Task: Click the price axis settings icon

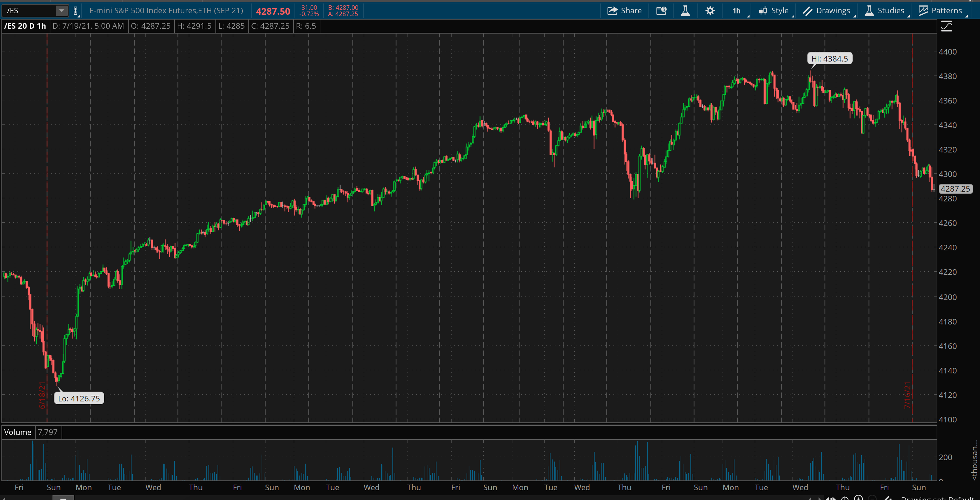Action: [x=946, y=26]
